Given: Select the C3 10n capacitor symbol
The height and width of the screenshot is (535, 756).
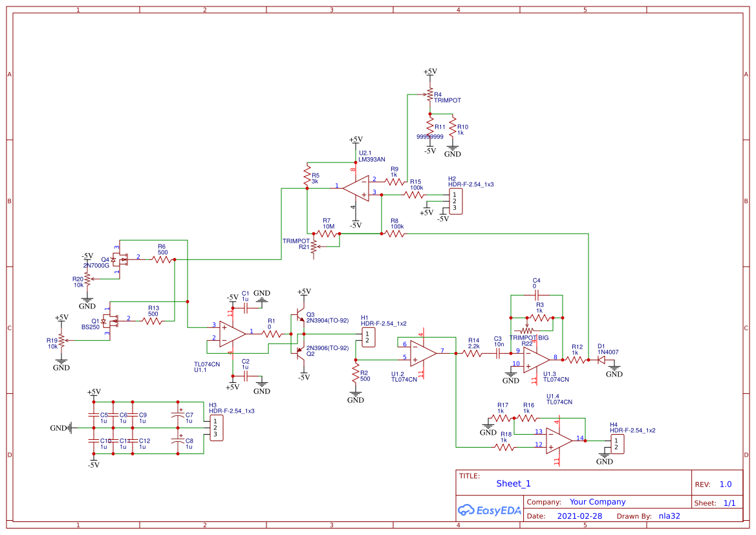Looking at the screenshot, I should (499, 354).
